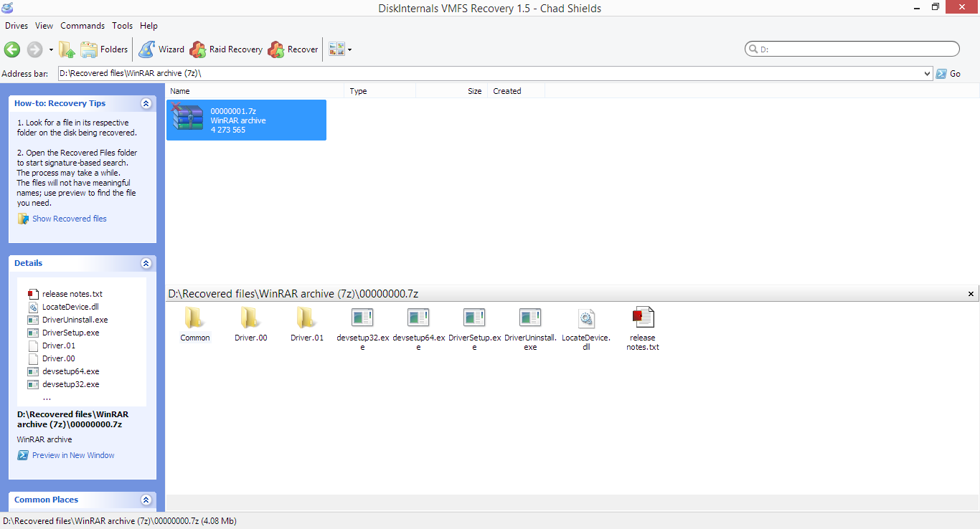Click the application icon in title bar
Screen dimensions: 980x529
[x=7, y=8]
